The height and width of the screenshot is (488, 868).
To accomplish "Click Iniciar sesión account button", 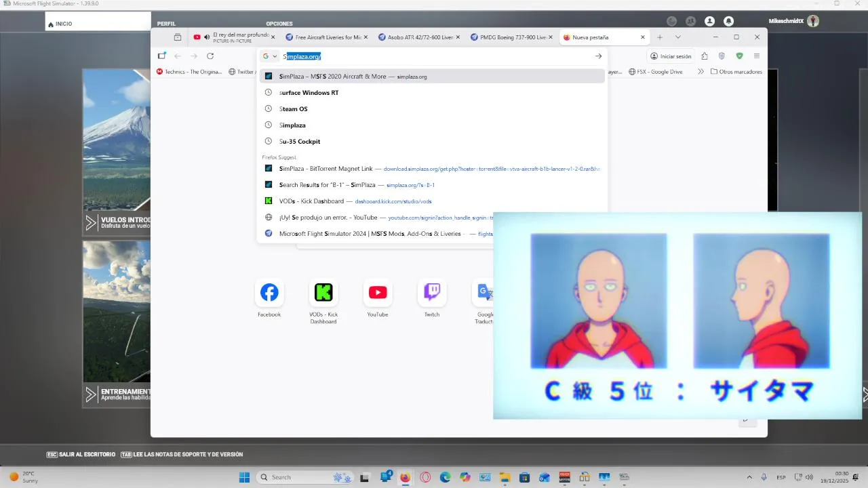I will (671, 56).
